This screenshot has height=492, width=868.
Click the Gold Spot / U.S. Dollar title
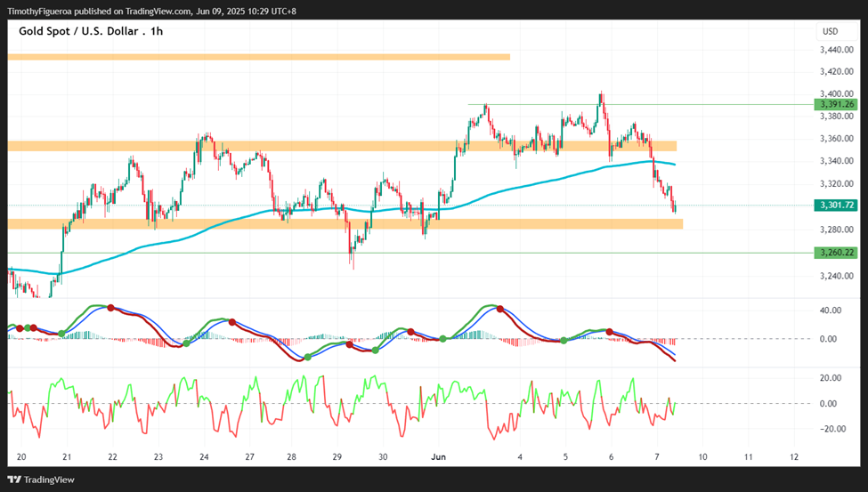pyautogui.click(x=78, y=31)
